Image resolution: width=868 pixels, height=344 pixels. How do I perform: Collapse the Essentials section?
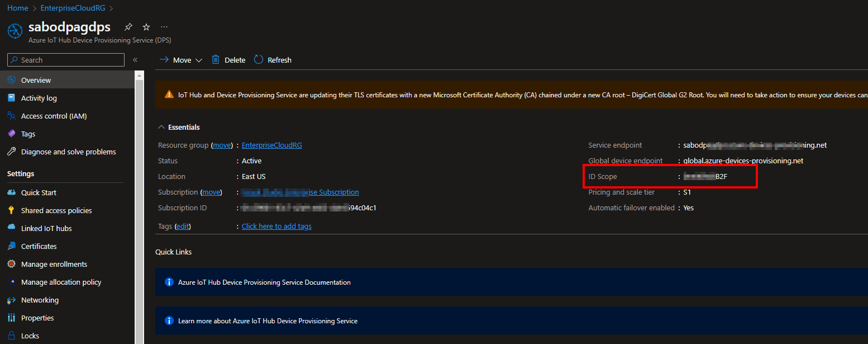179,127
